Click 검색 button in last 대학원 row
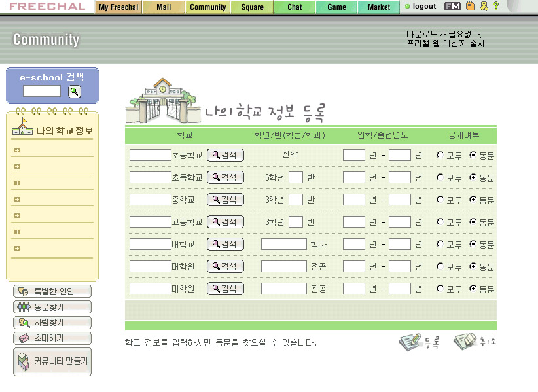Screen dimensions: 538x392 coord(225,289)
